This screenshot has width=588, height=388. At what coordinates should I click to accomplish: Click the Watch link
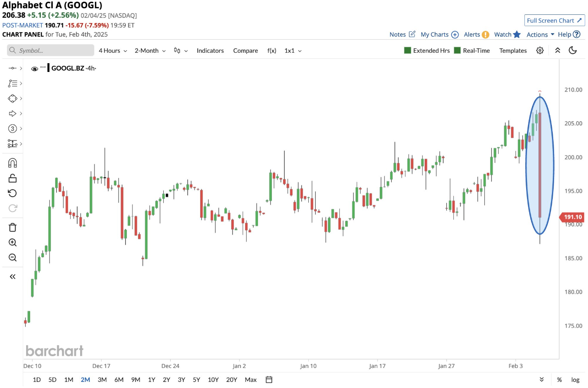tap(503, 34)
